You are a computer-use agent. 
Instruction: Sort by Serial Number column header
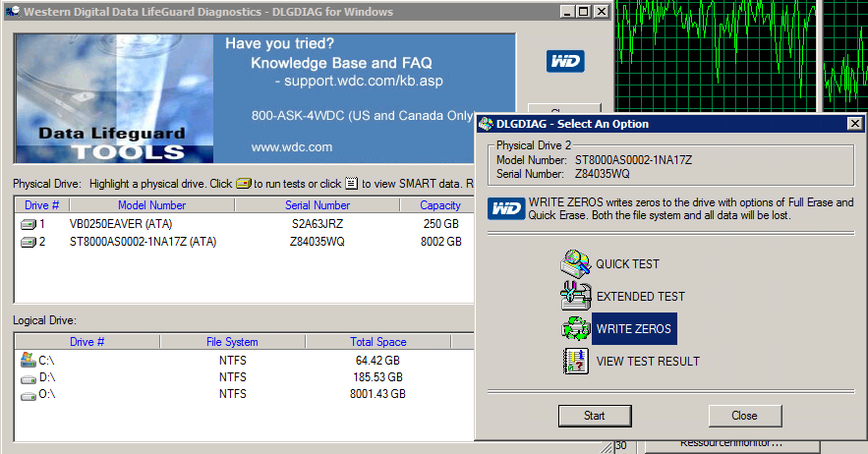coord(318,205)
